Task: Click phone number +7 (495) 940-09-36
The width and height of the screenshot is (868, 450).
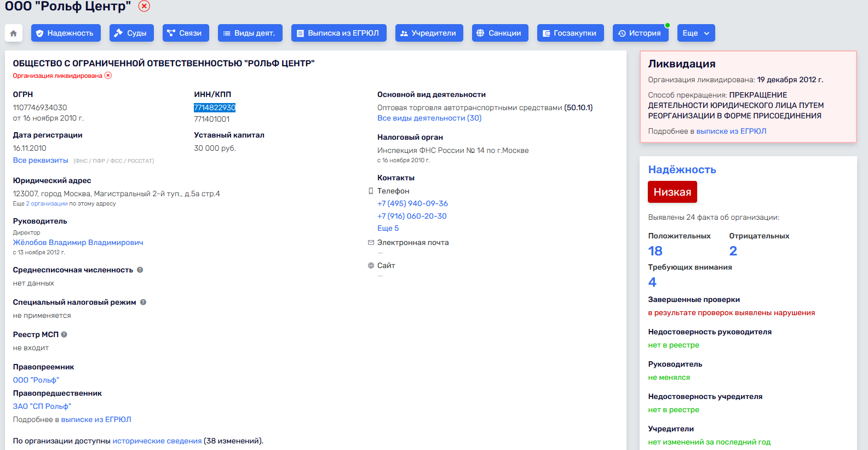Action: coord(412,203)
